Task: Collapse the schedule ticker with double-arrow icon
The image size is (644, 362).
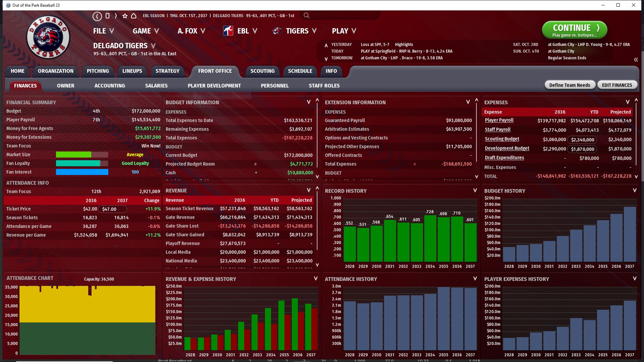Action: [636, 59]
